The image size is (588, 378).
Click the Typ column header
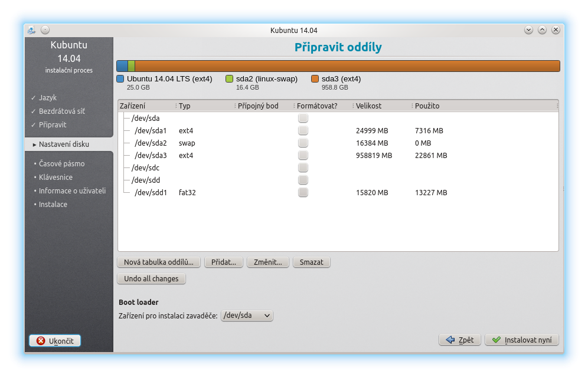click(x=205, y=106)
